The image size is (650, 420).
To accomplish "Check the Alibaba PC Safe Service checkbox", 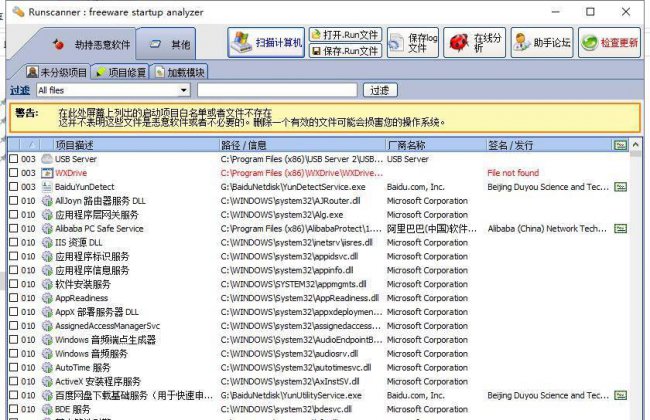I will (14, 228).
